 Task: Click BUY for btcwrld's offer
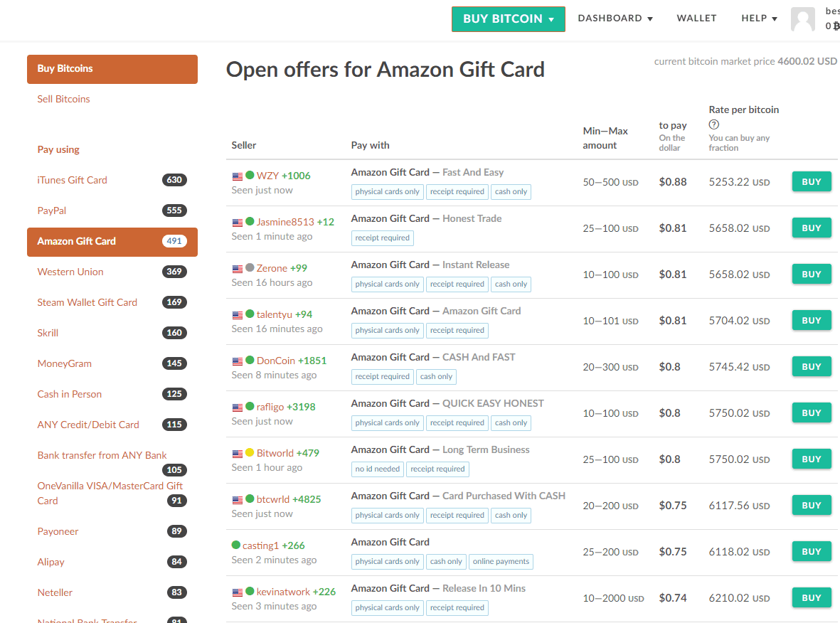[x=812, y=505]
